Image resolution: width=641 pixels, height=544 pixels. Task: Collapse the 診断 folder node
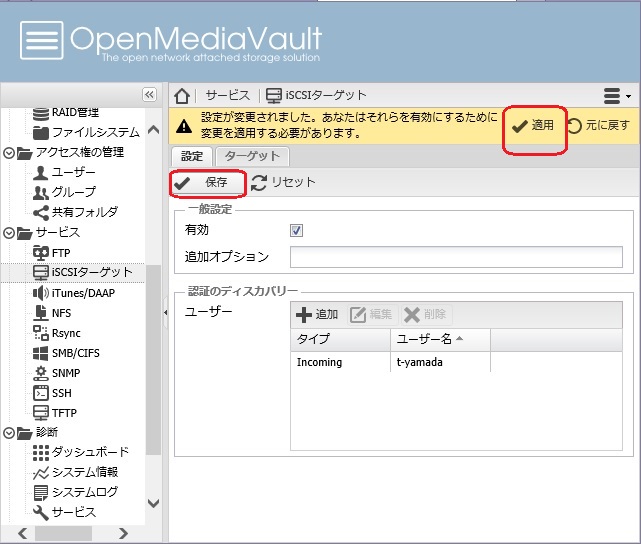click(9, 433)
